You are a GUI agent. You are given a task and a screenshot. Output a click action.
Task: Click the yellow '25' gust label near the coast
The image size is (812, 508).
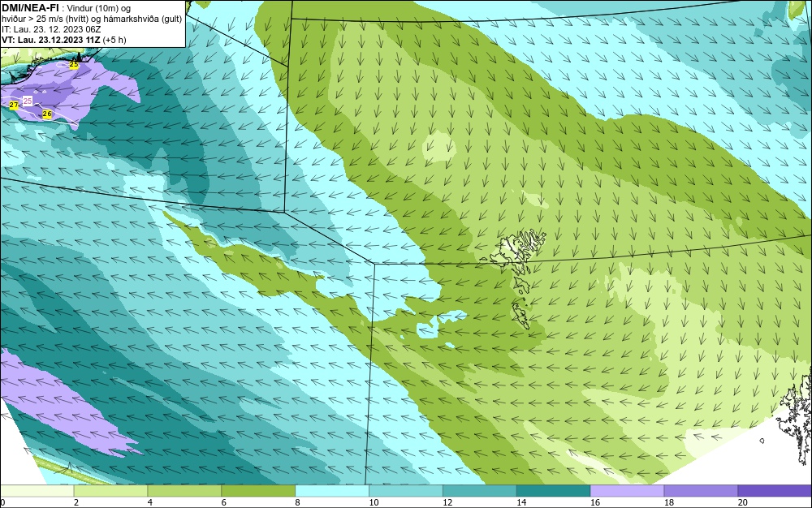74,65
